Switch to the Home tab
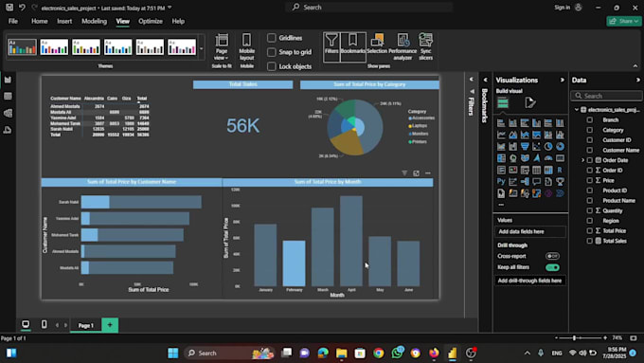 (40, 22)
